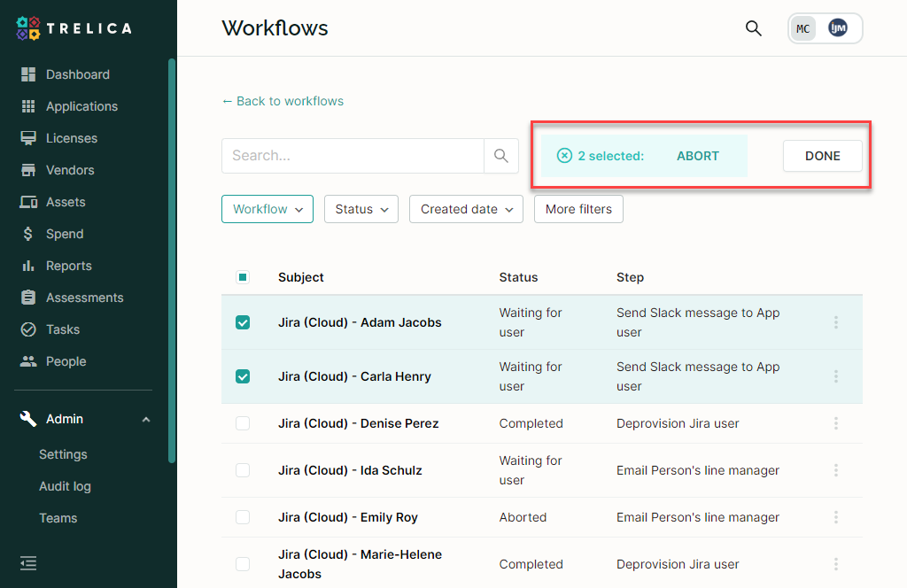Open the Dashboard icon in sidebar
The width and height of the screenshot is (907, 588).
pos(28,74)
